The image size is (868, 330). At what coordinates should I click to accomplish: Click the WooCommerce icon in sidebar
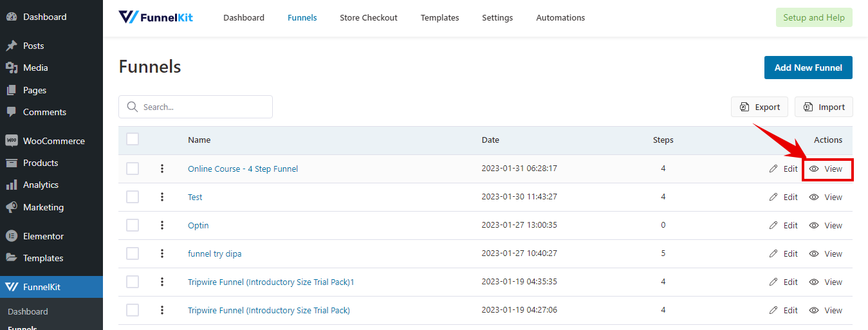point(12,141)
